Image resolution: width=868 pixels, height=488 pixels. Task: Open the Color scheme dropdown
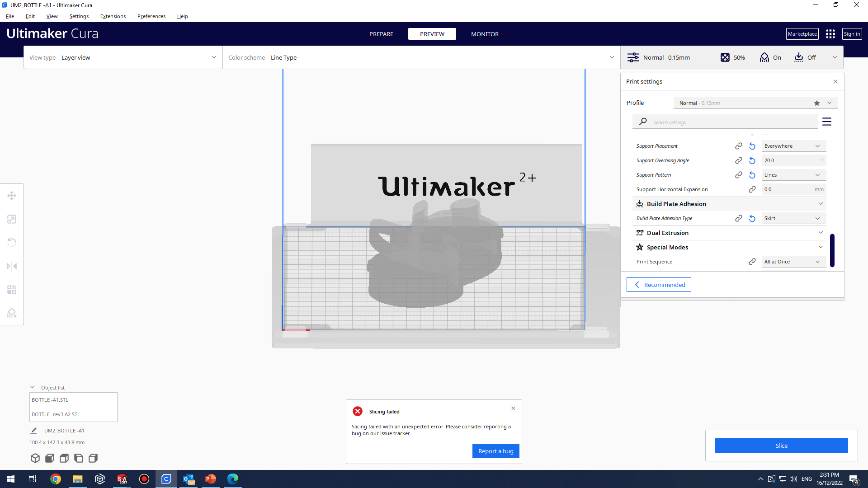click(x=421, y=57)
